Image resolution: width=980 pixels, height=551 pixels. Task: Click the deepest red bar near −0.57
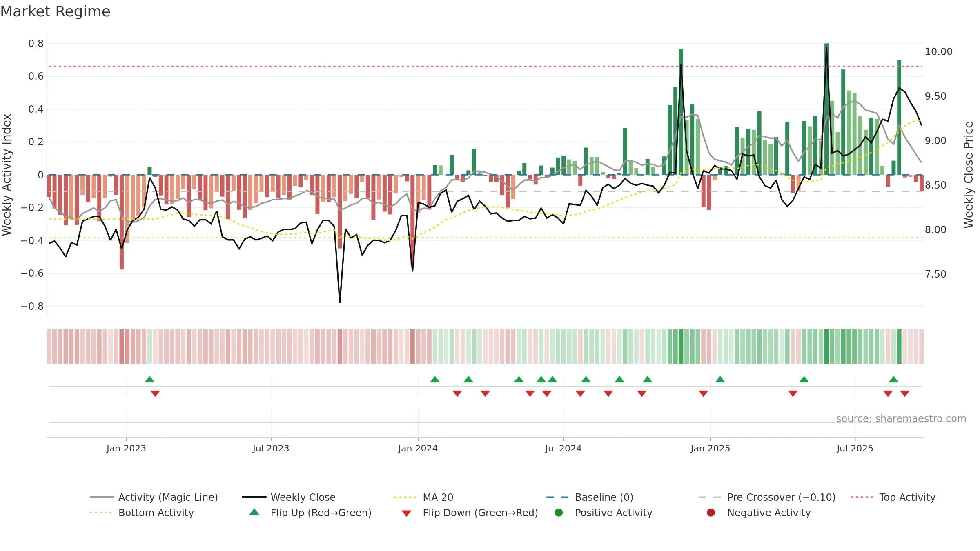tap(122, 222)
